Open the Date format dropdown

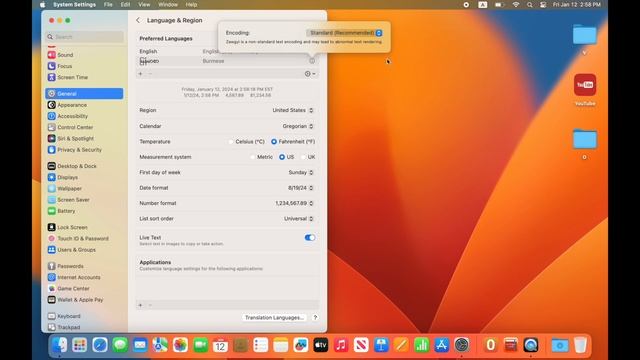[x=301, y=188]
